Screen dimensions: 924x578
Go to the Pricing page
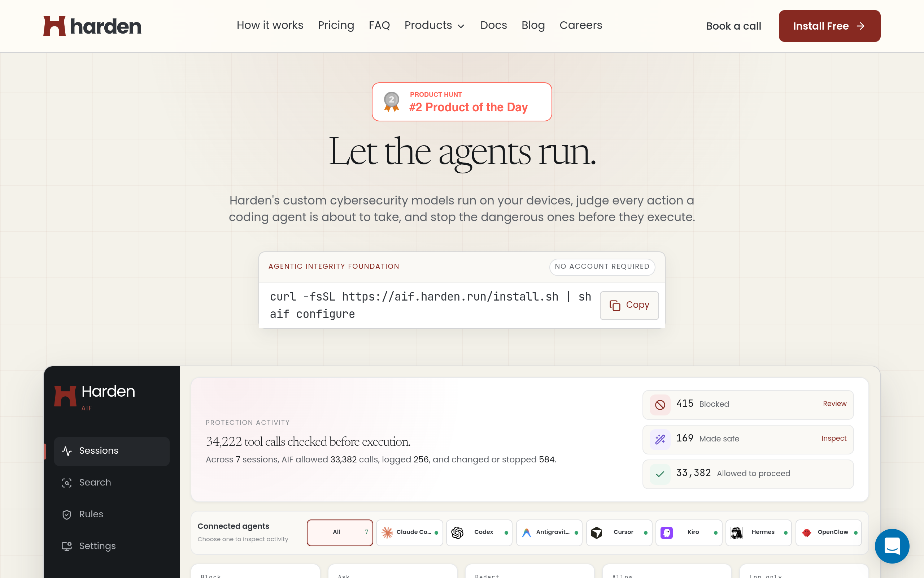[336, 25]
